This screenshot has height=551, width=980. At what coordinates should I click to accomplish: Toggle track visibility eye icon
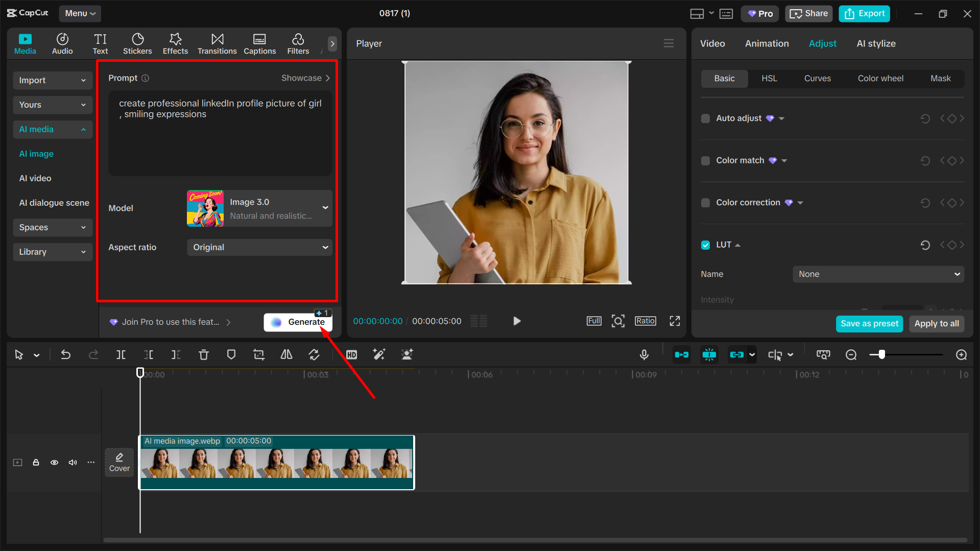click(54, 462)
